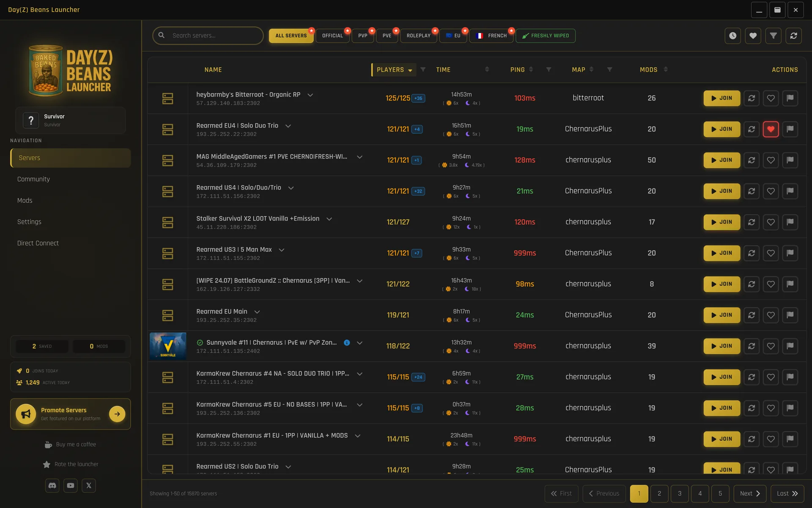812x508 pixels.
Task: Sort by PLAYERS column dropdown
Action: click(394, 70)
